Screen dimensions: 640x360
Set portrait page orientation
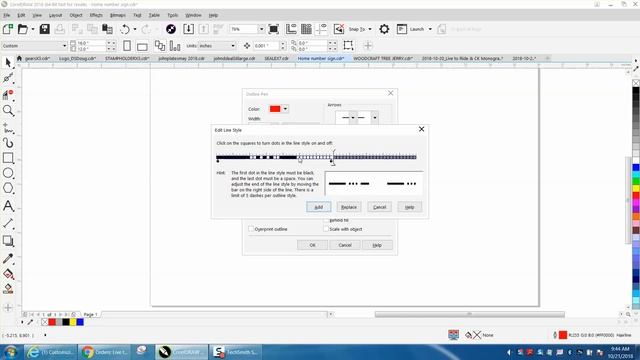[x=127, y=46]
